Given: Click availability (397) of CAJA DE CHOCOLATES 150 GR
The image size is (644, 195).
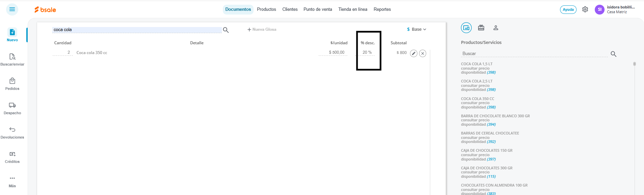Looking at the screenshot, I should click(x=491, y=159).
